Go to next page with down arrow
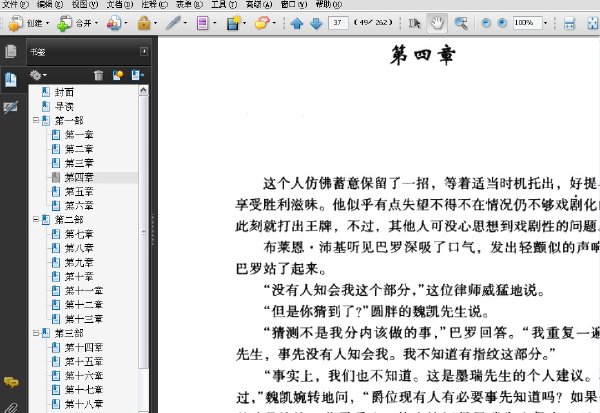600x413 pixels. click(x=316, y=24)
